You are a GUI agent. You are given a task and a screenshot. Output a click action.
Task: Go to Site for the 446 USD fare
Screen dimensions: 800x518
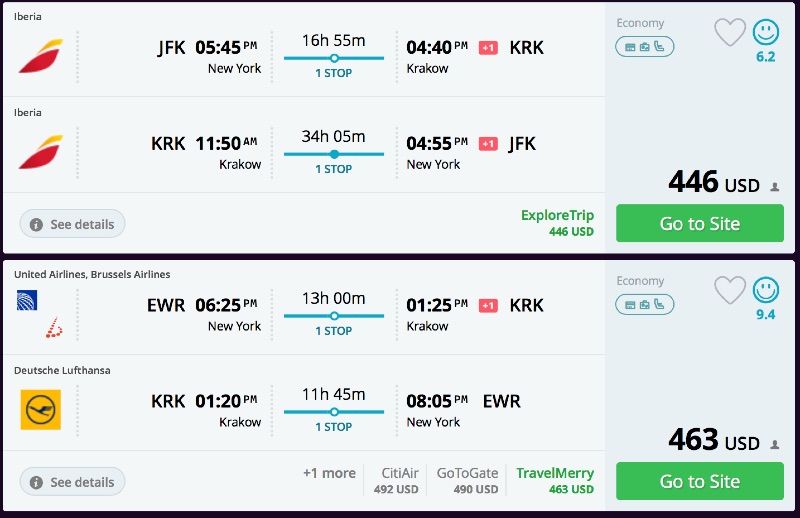tap(699, 223)
